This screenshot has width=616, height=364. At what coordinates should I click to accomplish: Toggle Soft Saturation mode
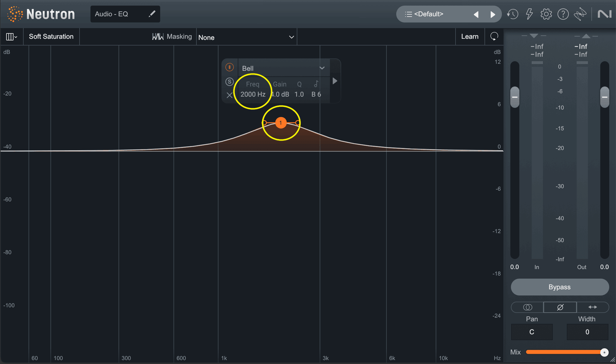pos(51,37)
